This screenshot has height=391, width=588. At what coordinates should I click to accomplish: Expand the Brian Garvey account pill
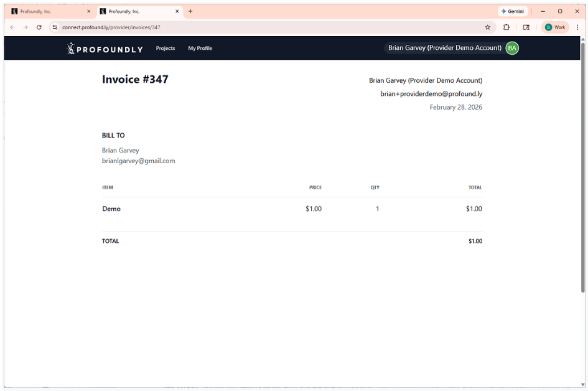(x=443, y=48)
